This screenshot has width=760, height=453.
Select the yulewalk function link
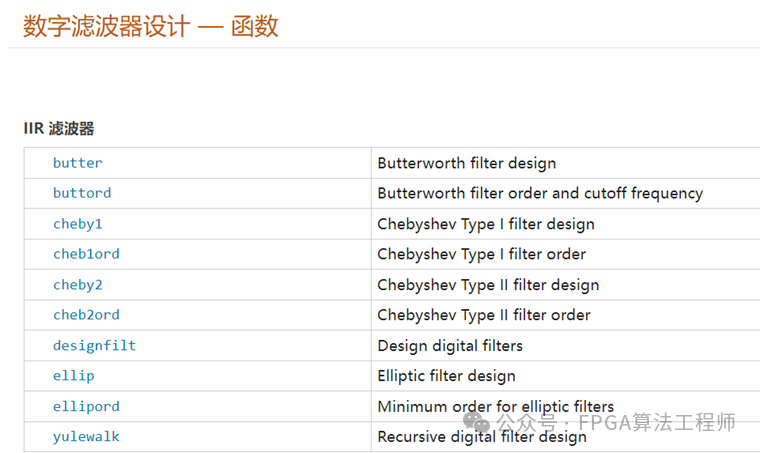point(86,437)
